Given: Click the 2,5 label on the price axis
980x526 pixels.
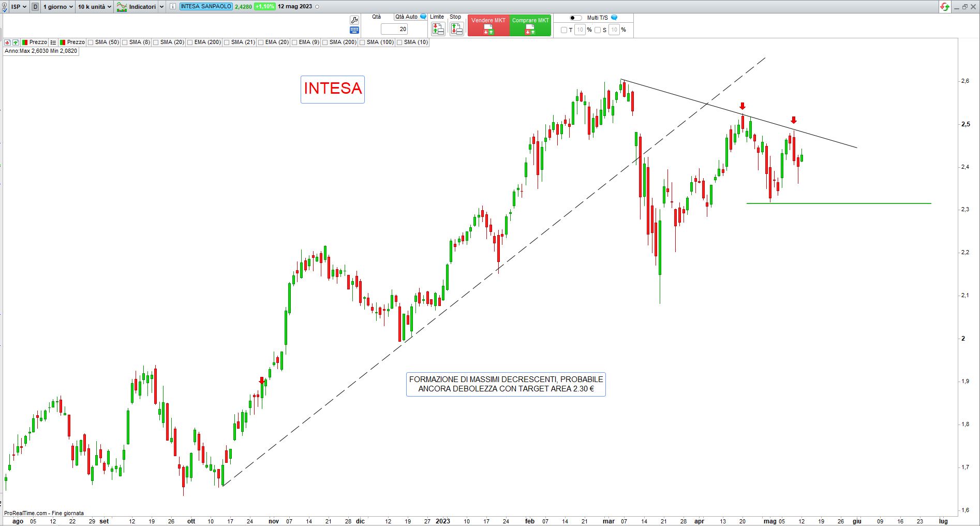Looking at the screenshot, I should [966, 124].
